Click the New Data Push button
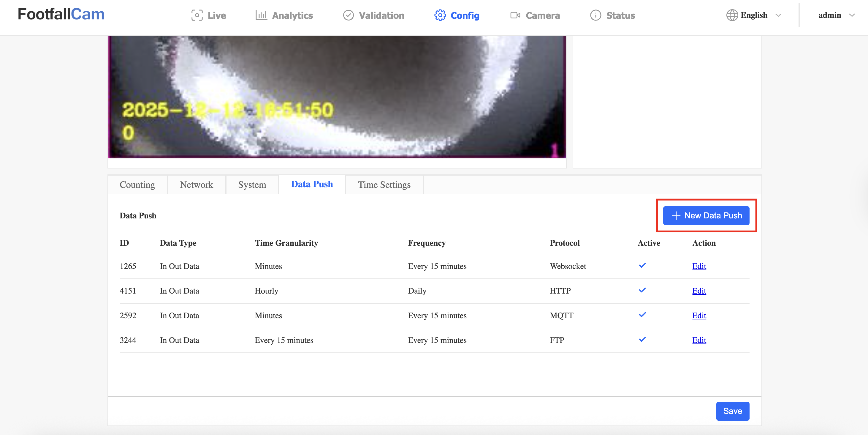 (706, 215)
